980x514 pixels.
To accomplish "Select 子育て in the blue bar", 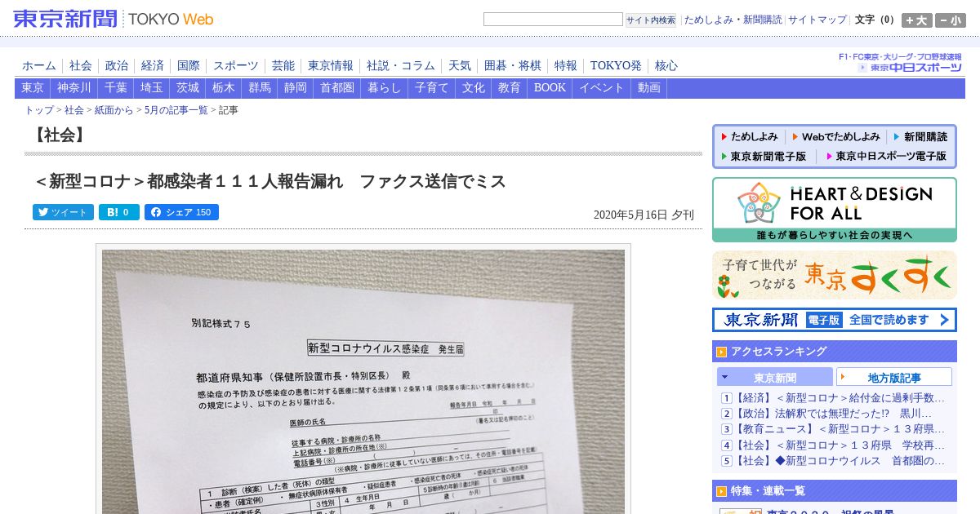I will (432, 88).
